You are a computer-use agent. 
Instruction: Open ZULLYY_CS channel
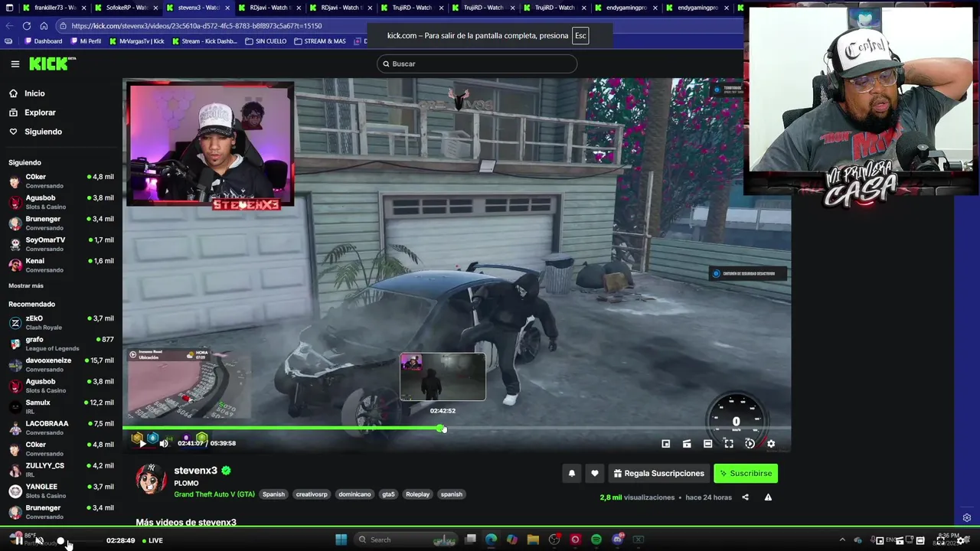coord(61,470)
